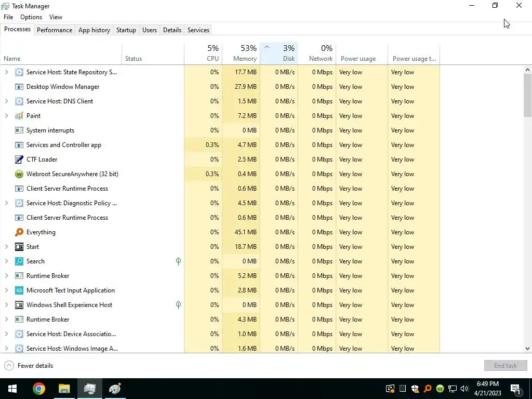The width and height of the screenshot is (532, 399).
Task: Open Paint from the taskbar
Action: coord(115,389)
